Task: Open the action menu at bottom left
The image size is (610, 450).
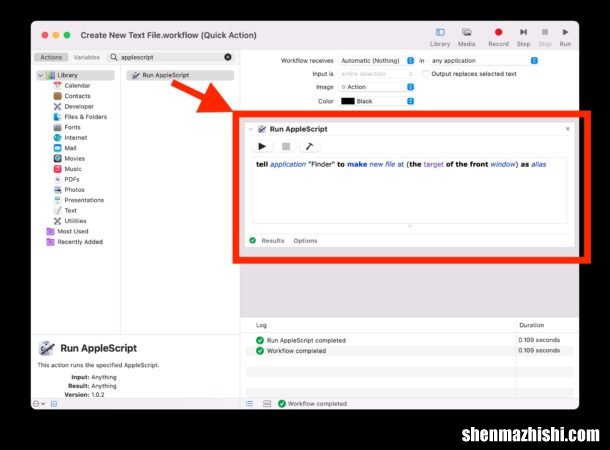Action: pyautogui.click(x=39, y=404)
